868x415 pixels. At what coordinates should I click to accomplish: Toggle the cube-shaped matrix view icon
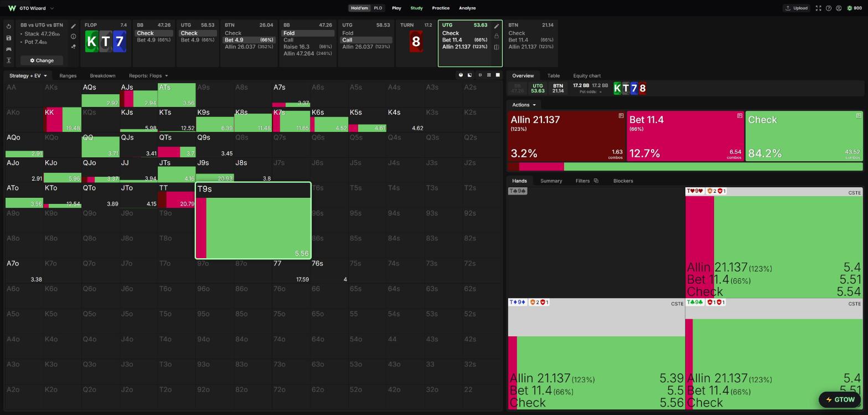(461, 75)
